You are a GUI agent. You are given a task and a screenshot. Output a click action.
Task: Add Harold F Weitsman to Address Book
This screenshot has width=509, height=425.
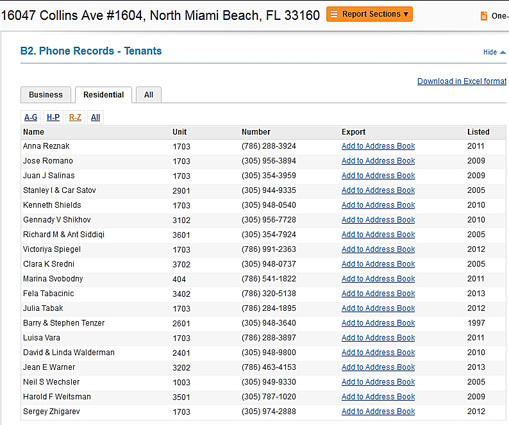pyautogui.click(x=378, y=397)
